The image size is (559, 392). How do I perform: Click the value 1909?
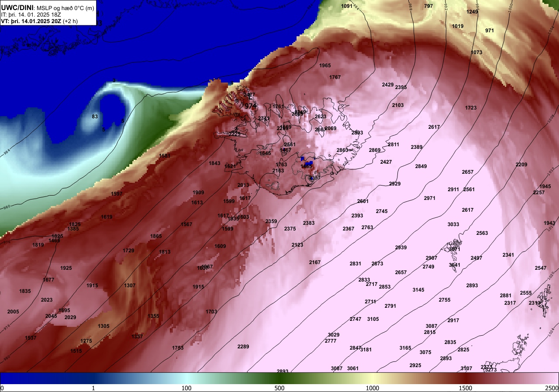(198, 193)
